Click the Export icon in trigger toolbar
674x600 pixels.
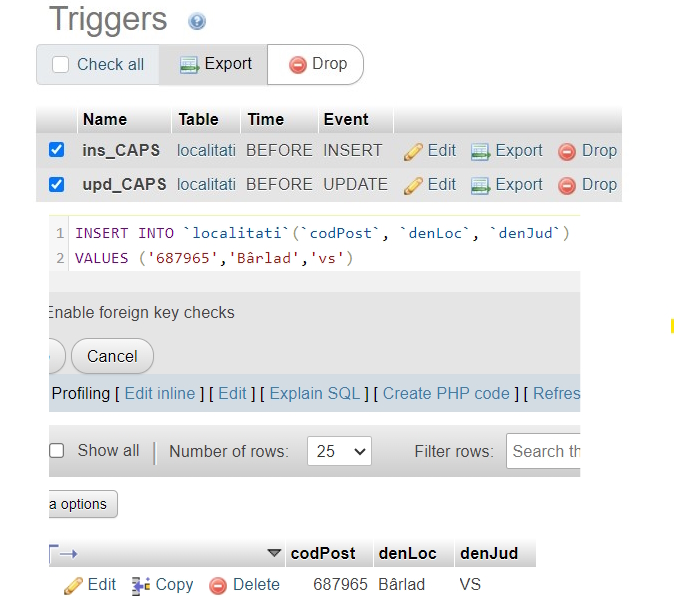(x=190, y=65)
